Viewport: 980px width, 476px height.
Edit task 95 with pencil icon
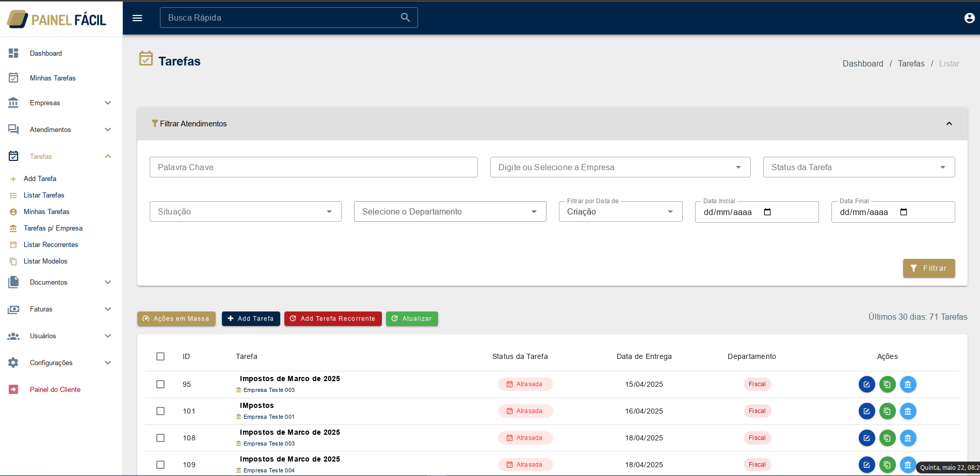point(866,384)
